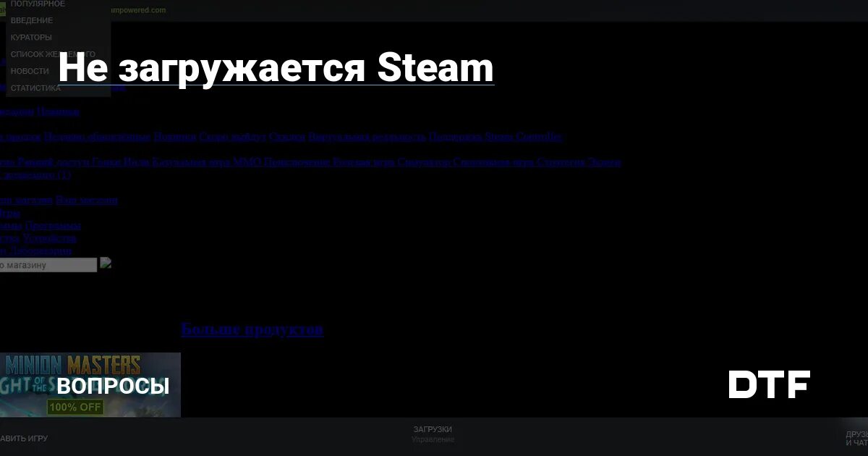Follow the Ролевая игра genre link

(363, 163)
